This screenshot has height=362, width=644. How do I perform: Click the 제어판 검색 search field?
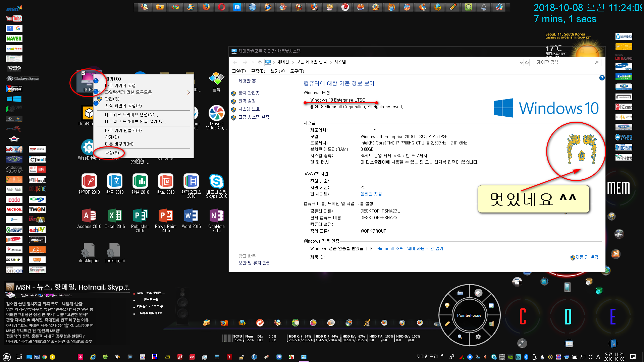click(x=567, y=62)
